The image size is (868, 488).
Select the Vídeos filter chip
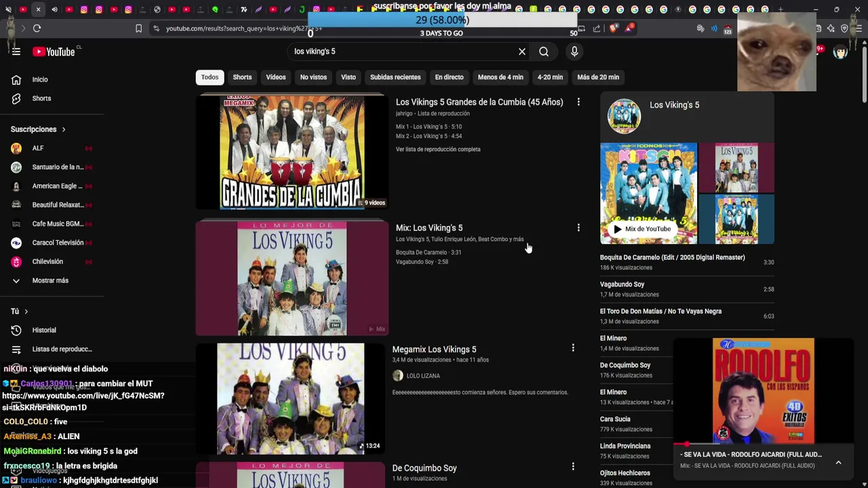point(276,77)
